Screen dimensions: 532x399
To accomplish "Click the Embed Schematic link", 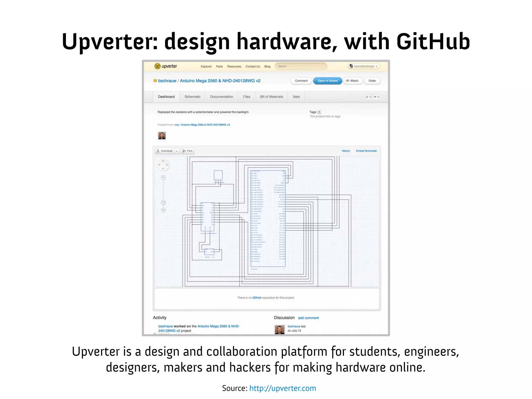I will 366,151.
